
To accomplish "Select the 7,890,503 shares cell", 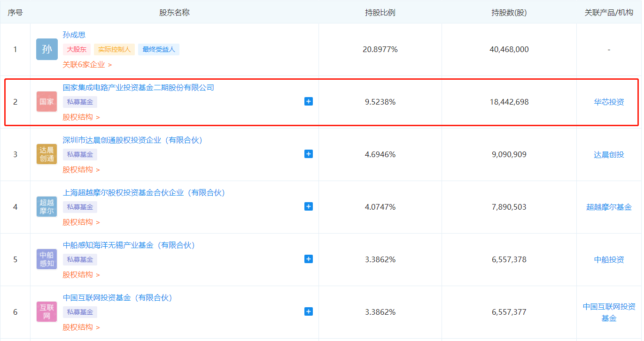I will pyautogui.click(x=509, y=207).
